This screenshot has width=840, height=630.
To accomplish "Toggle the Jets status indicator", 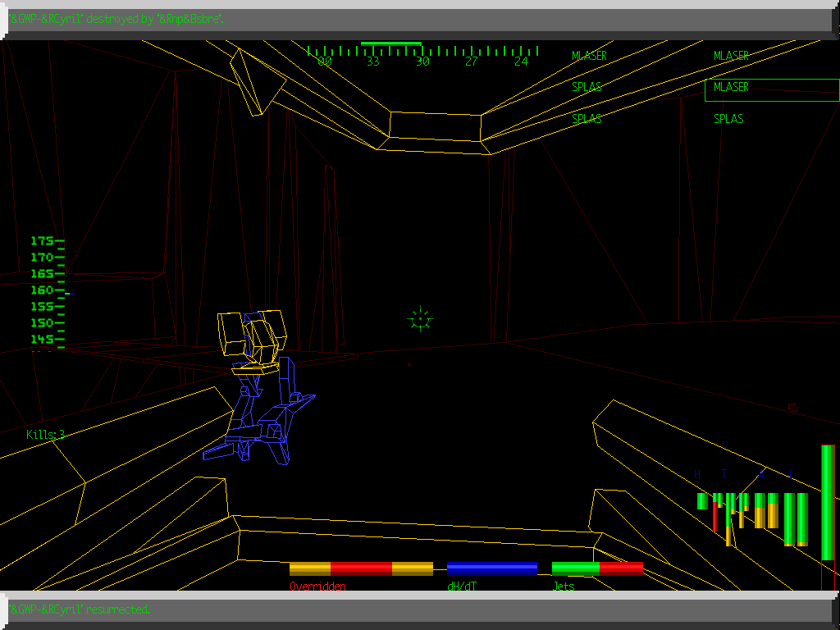I will tap(561, 586).
